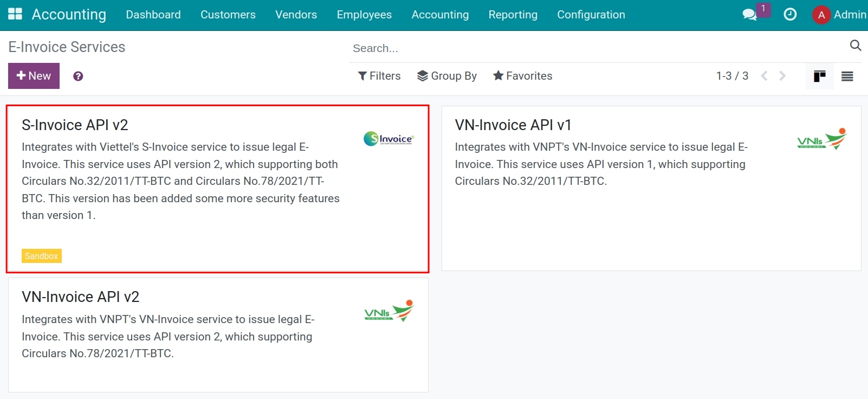The width and height of the screenshot is (868, 399).
Task: Click the VN-Invoice API v1 VNIs logo
Action: (x=822, y=139)
